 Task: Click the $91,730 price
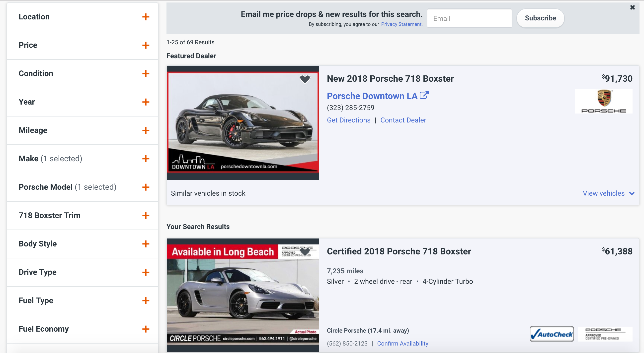(x=617, y=78)
